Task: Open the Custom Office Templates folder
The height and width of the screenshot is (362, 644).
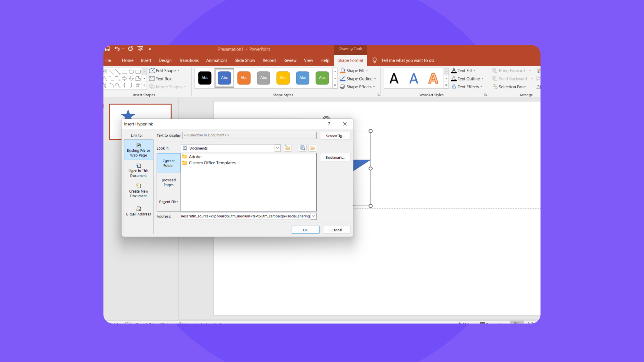Action: 212,163
